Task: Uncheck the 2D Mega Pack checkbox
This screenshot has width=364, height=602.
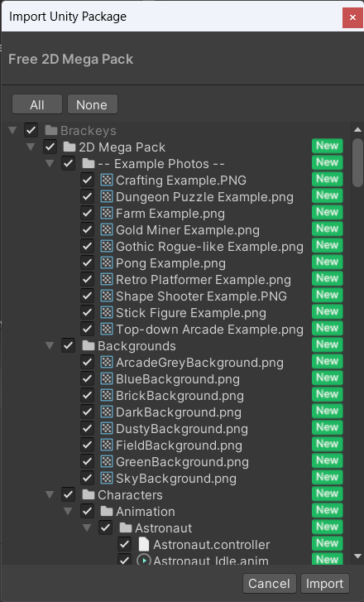Action: tap(50, 147)
